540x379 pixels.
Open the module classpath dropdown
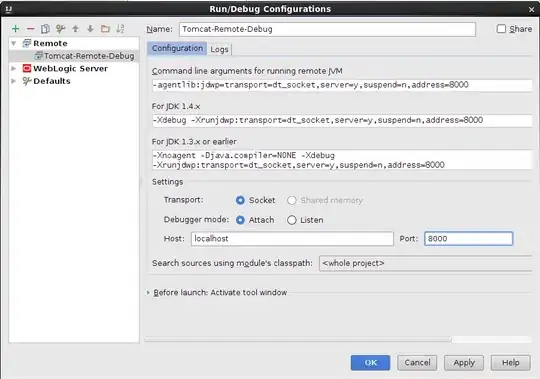(426, 263)
